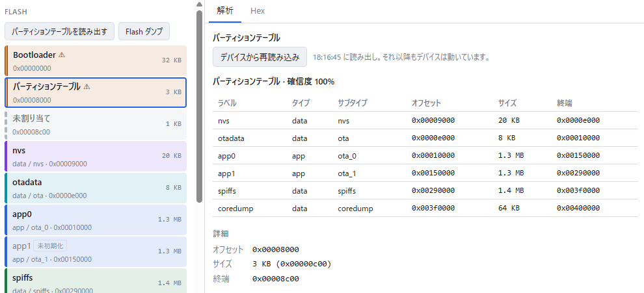Click the app1 row in the table
Viewport: 644px width, 293px height.
point(425,173)
